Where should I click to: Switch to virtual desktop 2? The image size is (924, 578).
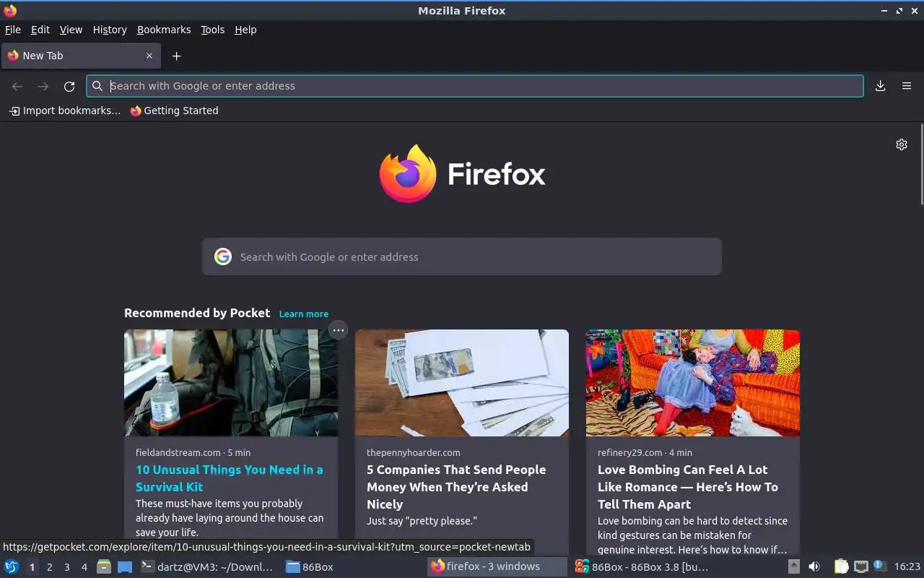tap(49, 567)
